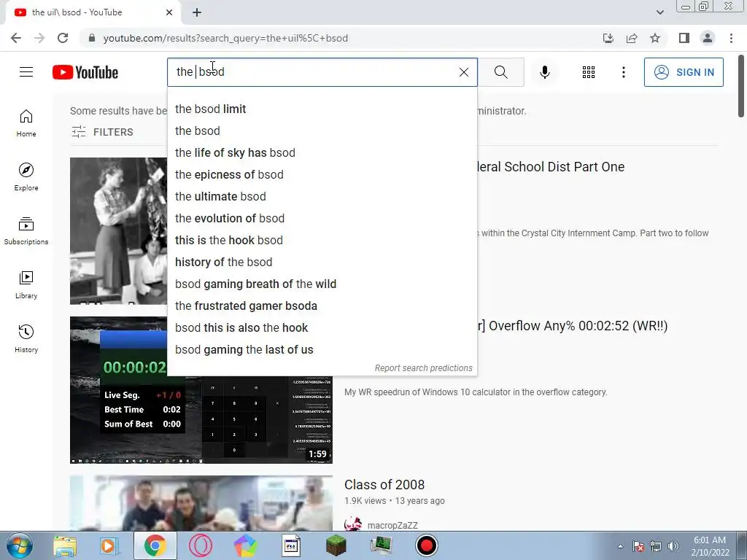
Task: Open the schoolroom black-and-white video thumbnail
Action: click(x=119, y=231)
